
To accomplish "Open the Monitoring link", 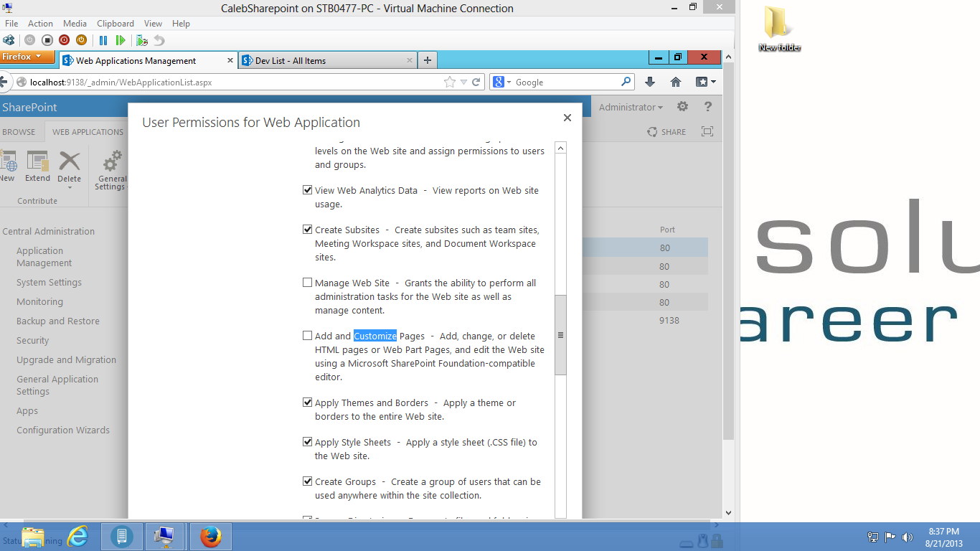I will tap(39, 302).
